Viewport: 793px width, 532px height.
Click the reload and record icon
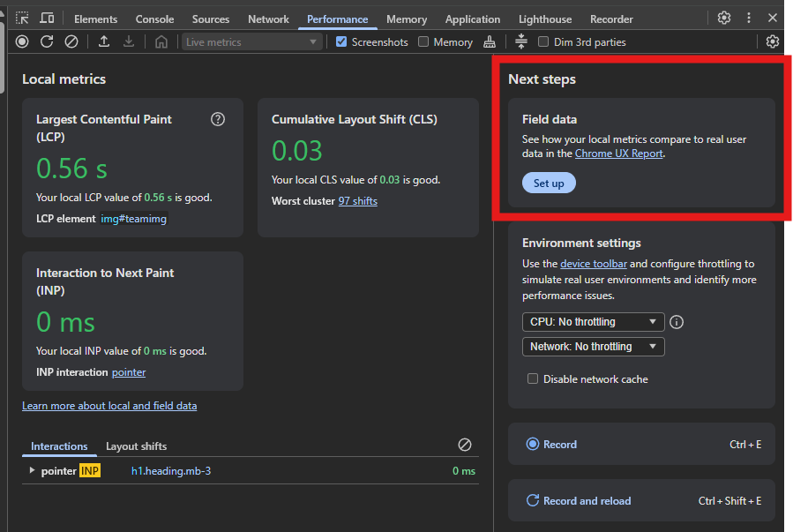(47, 41)
